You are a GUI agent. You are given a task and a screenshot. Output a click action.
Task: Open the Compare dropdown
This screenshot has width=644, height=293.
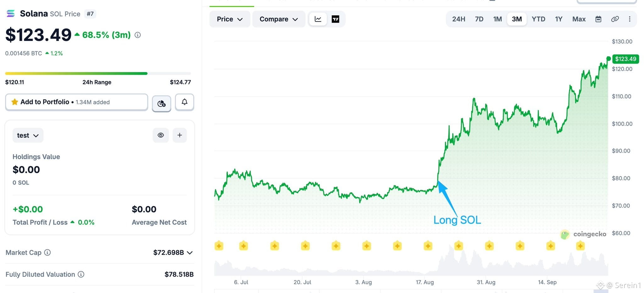[279, 19]
